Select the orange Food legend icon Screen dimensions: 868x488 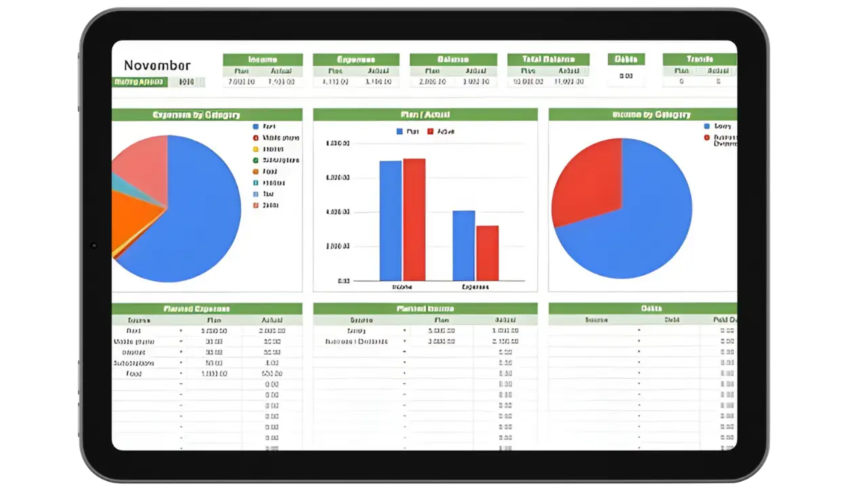[x=256, y=171]
